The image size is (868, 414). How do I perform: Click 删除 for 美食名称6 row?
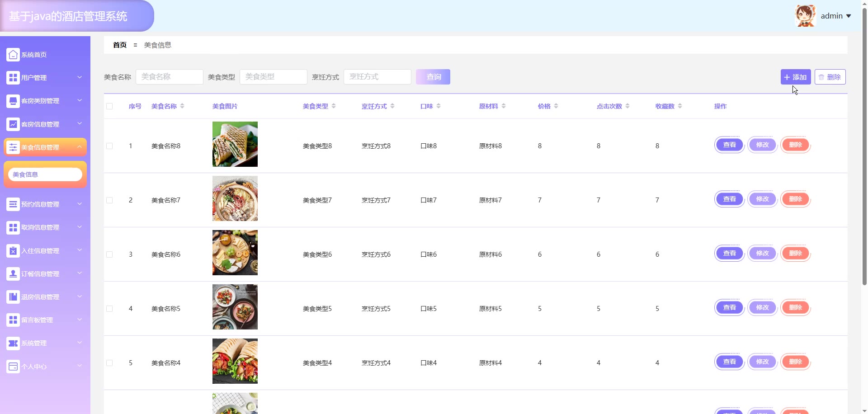pos(796,254)
